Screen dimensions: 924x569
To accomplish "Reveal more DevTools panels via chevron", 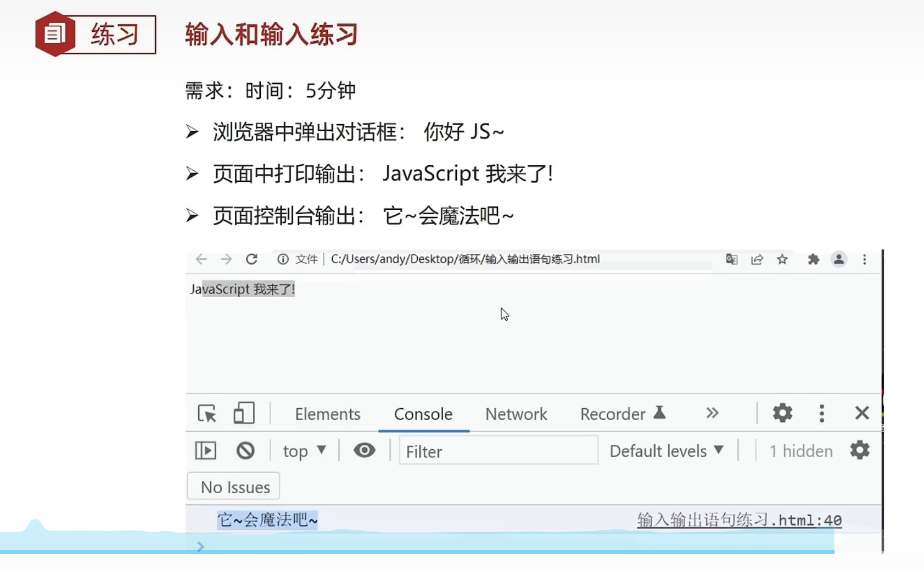I will click(x=712, y=413).
